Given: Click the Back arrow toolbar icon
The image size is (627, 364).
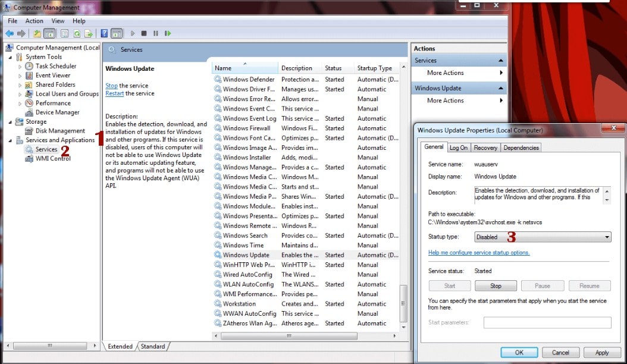Looking at the screenshot, I should point(10,33).
